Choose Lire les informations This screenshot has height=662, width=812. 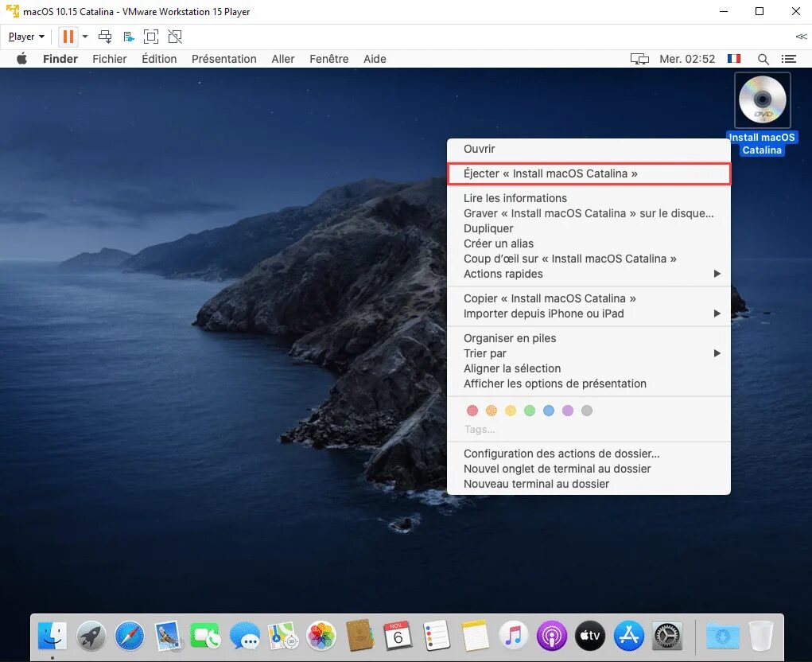pyautogui.click(x=589, y=198)
